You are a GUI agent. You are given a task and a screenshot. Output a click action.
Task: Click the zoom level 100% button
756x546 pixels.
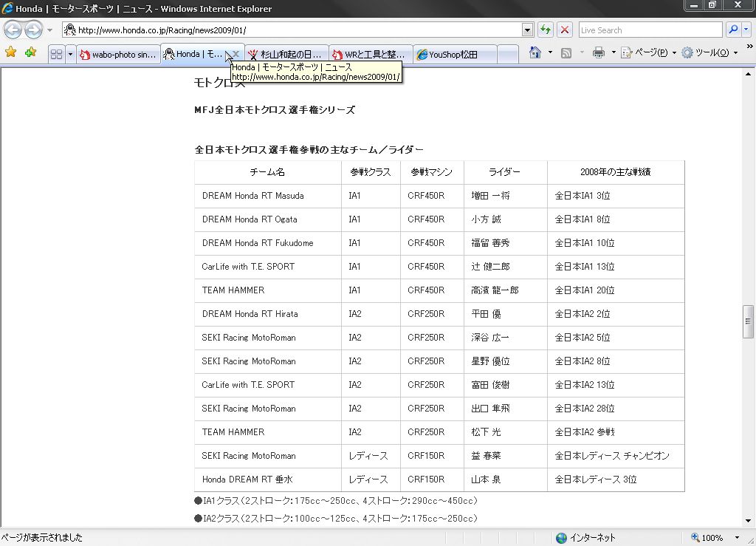pos(707,537)
